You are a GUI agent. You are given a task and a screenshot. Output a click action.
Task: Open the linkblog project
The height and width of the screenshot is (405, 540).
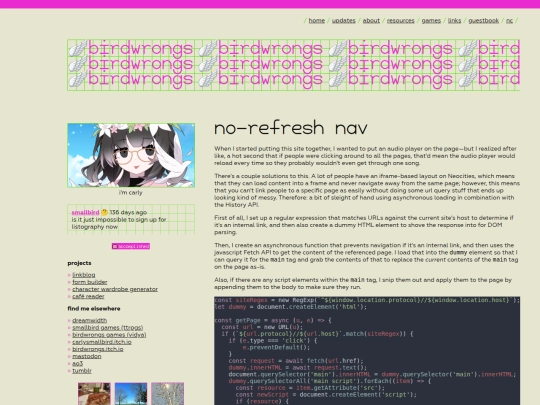(x=84, y=275)
